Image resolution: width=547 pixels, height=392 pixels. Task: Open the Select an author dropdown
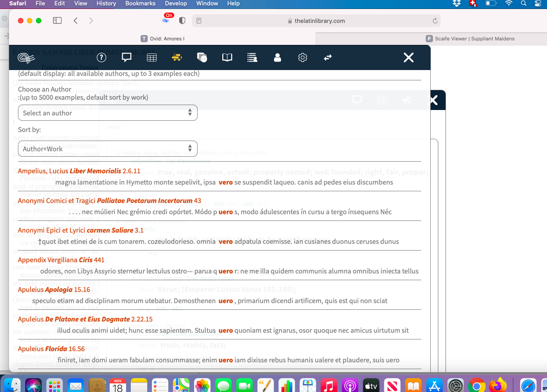point(108,113)
